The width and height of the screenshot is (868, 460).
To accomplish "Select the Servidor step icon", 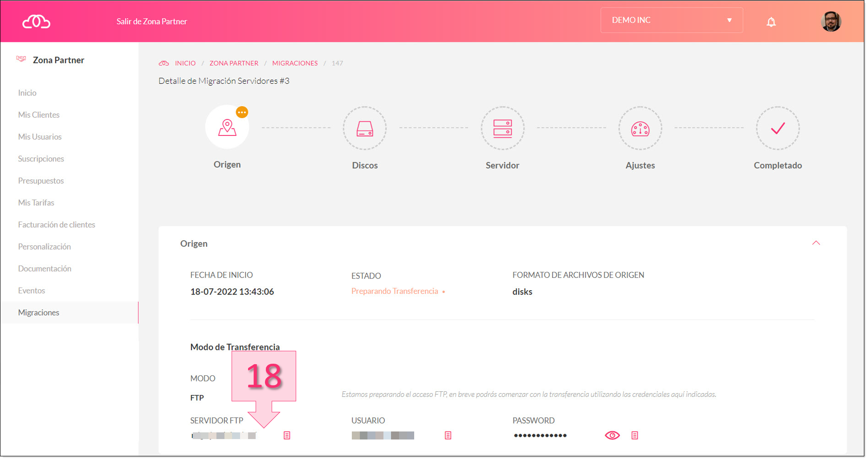I will (x=502, y=128).
